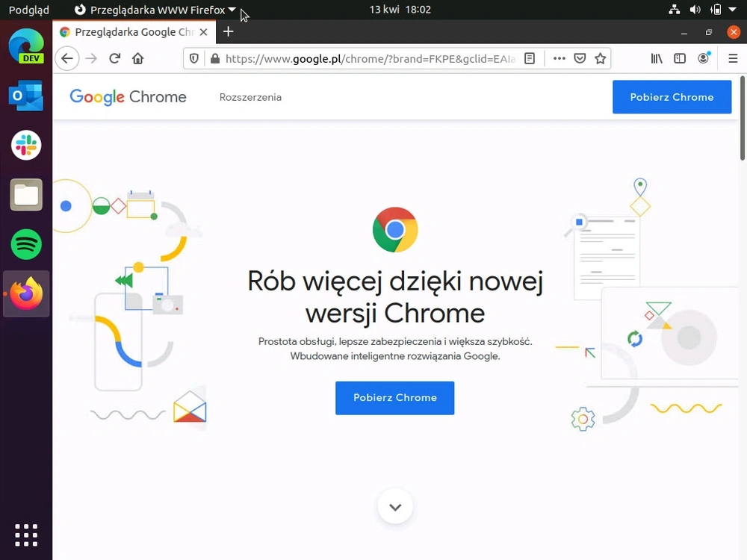Switch to Firefox in the dock
The height and width of the screenshot is (560, 747).
[26, 293]
